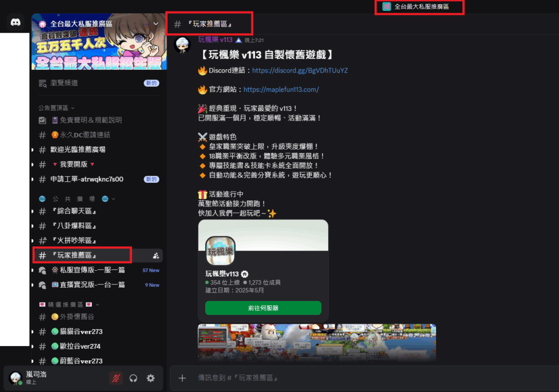Image resolution: width=559 pixels, height=392 pixels.
Task: Open Discord home via logo icon
Action: coord(15,22)
